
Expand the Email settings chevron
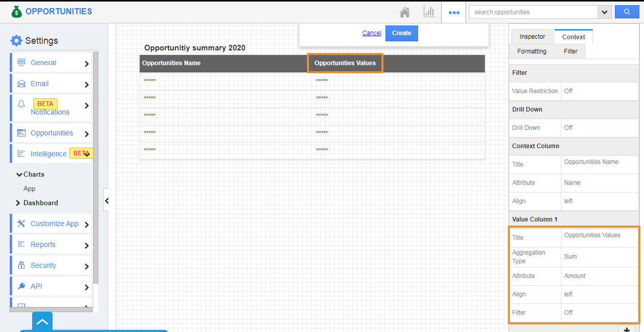(x=87, y=85)
